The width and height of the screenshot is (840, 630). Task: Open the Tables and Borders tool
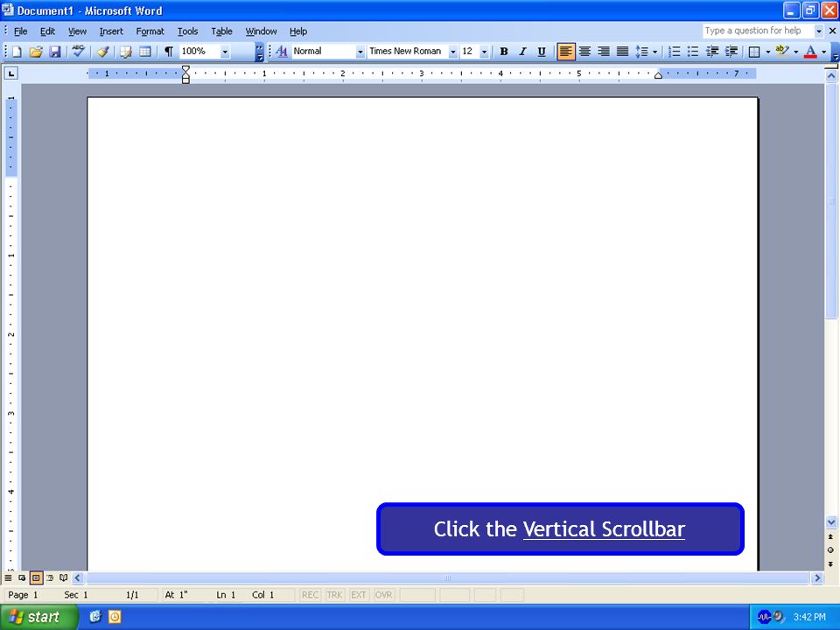point(126,52)
